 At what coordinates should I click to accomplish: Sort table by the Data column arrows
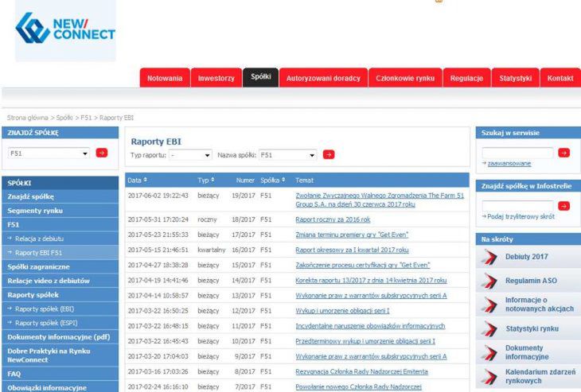click(145, 180)
